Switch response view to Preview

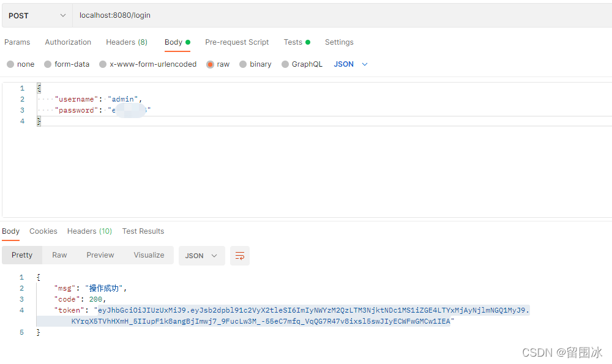pyautogui.click(x=100, y=255)
